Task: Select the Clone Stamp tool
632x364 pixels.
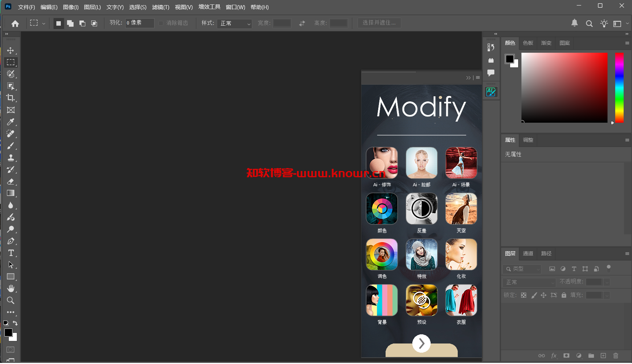Action: pyautogui.click(x=11, y=157)
